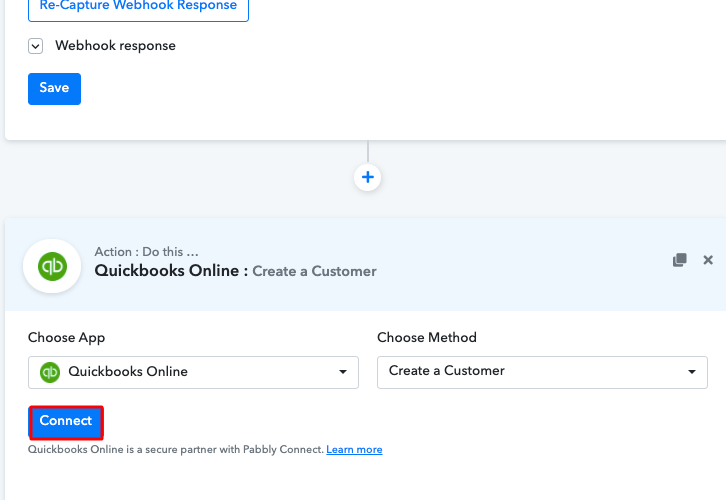Open the Choose Method dropdown

(x=542, y=372)
